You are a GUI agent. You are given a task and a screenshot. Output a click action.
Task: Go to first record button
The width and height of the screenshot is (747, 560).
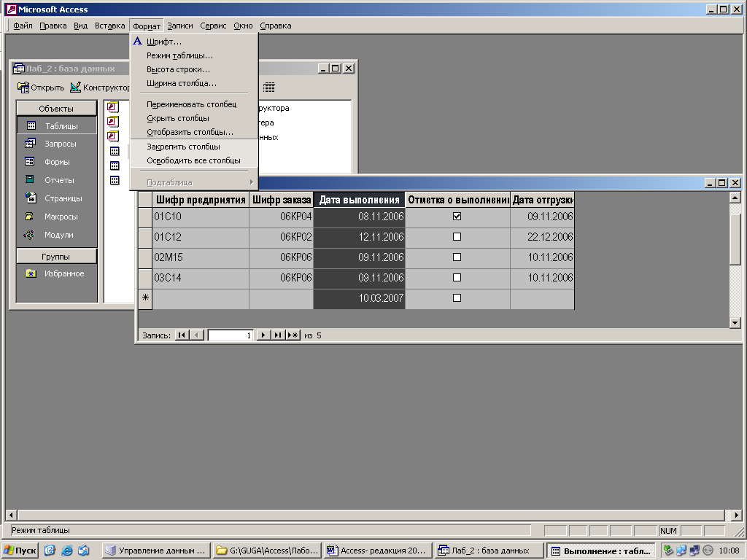click(182, 335)
